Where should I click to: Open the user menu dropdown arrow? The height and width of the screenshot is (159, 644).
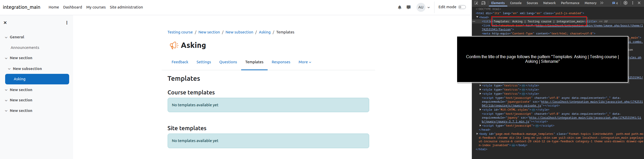point(429,7)
